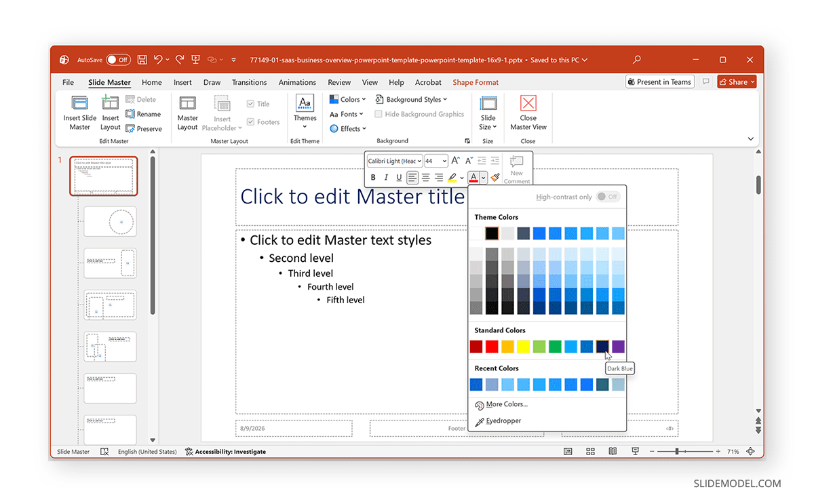This screenshot has height=504, width=814.
Task: Click the Master title text placeholder
Action: tap(352, 197)
